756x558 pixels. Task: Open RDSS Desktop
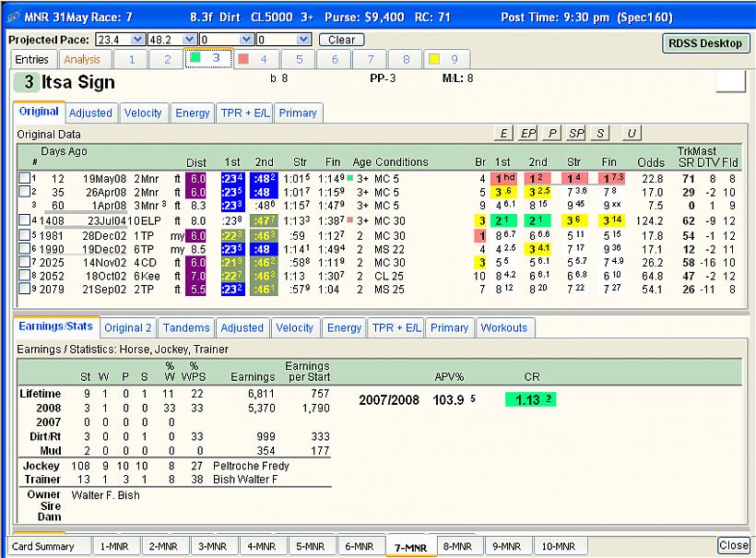point(705,43)
